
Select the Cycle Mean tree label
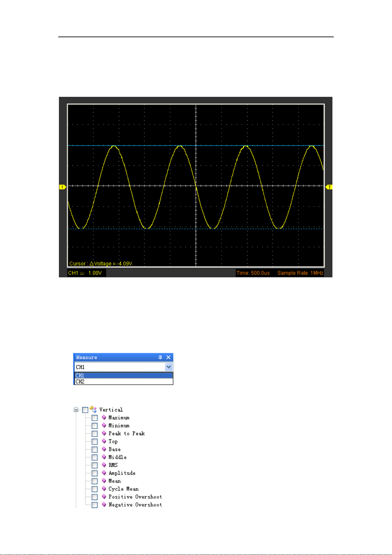click(x=124, y=489)
